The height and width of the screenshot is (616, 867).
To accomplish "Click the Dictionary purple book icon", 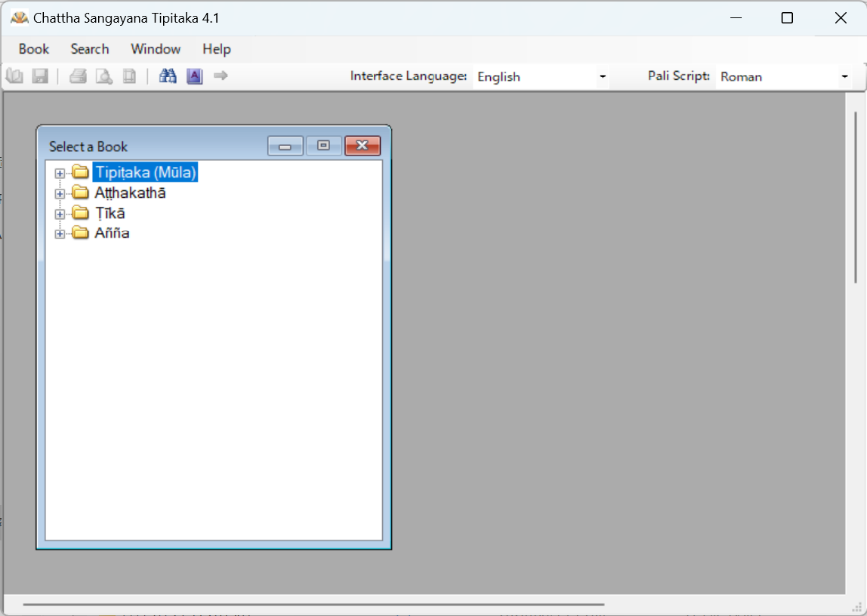I will click(194, 77).
